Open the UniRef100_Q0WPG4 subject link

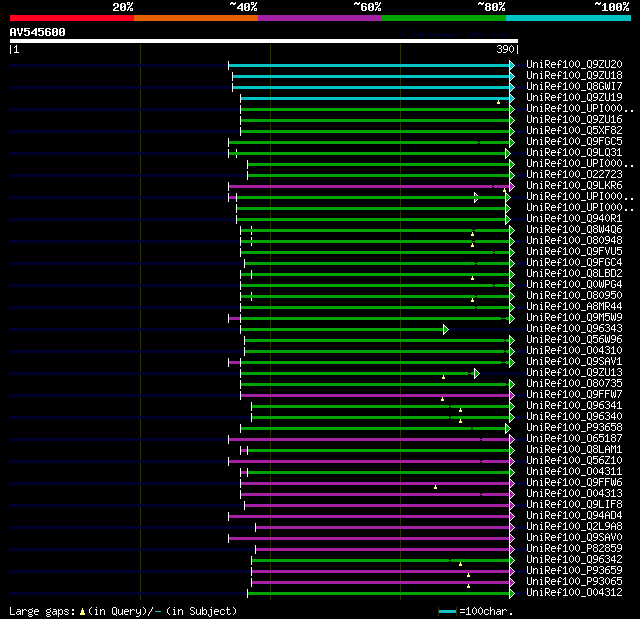coord(574,284)
